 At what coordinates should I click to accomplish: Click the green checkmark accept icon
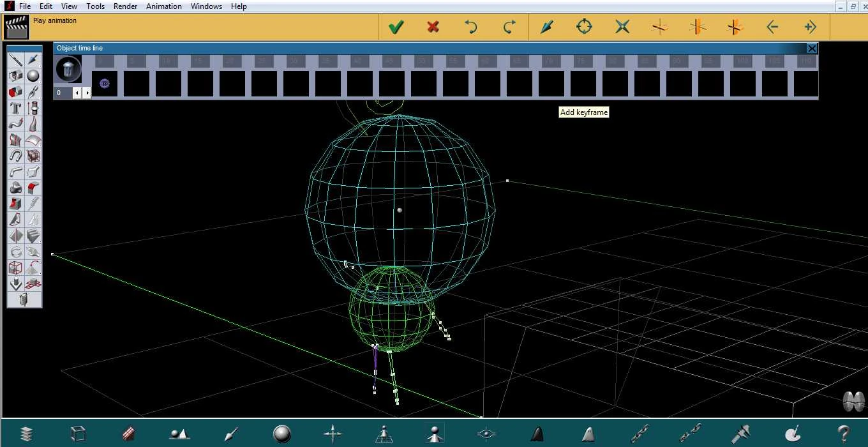coord(396,27)
